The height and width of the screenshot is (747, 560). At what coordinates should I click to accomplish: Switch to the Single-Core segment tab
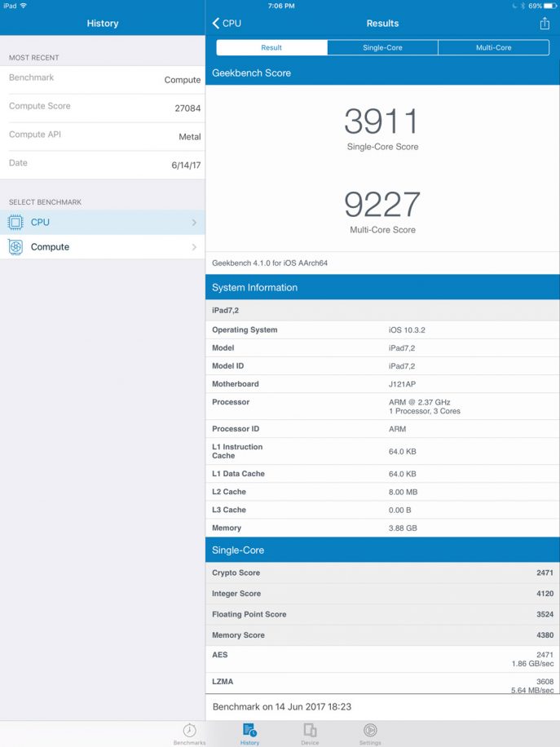[382, 47]
